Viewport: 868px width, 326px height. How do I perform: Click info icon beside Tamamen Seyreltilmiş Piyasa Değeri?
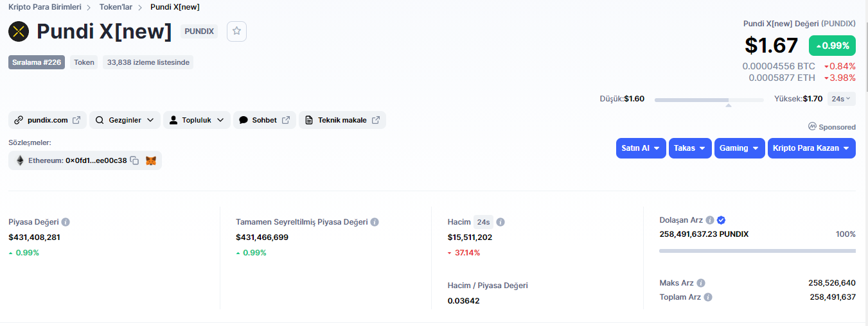pos(375,222)
